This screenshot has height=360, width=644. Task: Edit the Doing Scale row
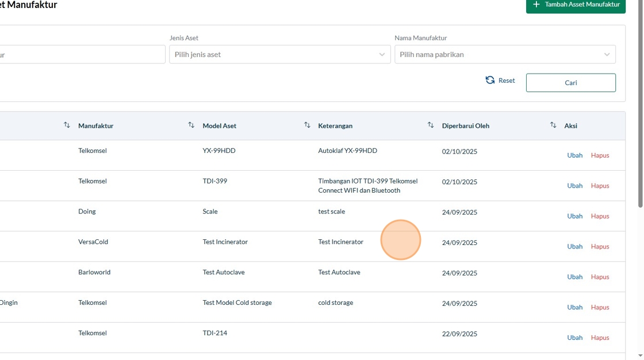click(x=575, y=216)
